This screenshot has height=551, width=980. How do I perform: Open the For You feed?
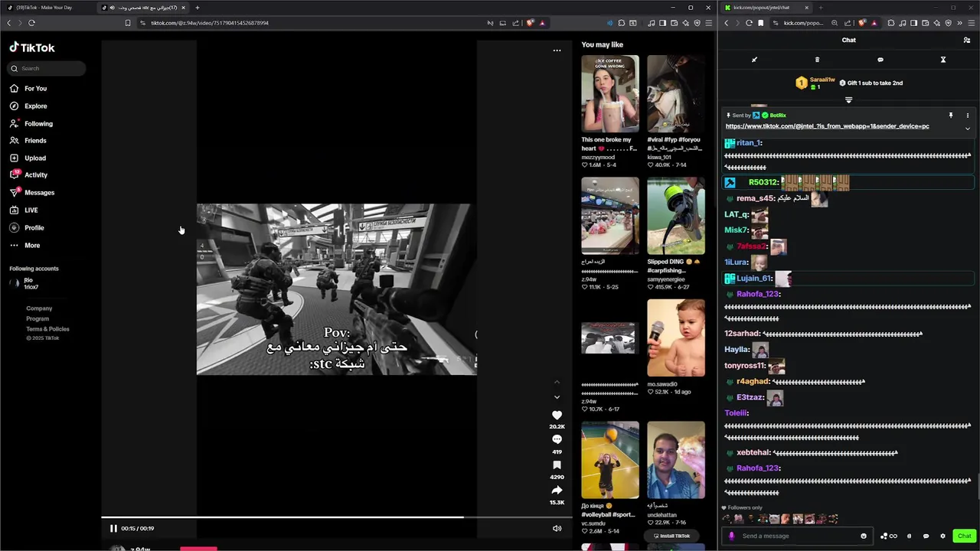point(28,89)
